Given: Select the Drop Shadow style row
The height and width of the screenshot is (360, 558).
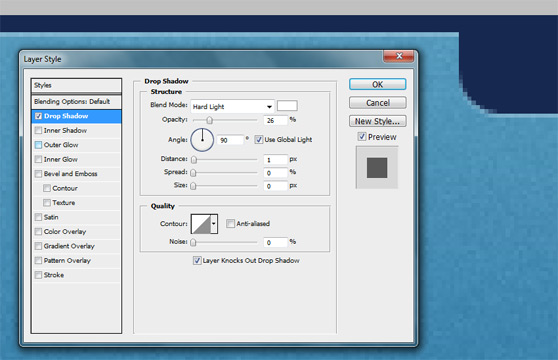Looking at the screenshot, I should [x=76, y=116].
